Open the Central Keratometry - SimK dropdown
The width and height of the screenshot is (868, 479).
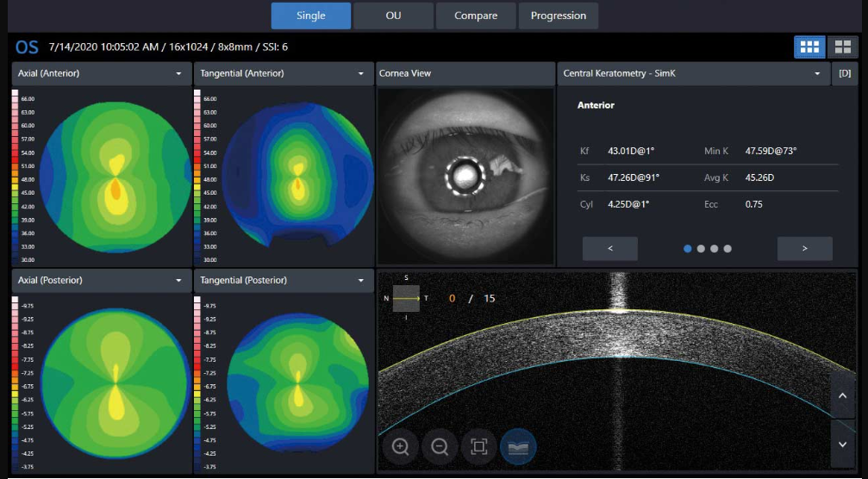click(x=692, y=73)
